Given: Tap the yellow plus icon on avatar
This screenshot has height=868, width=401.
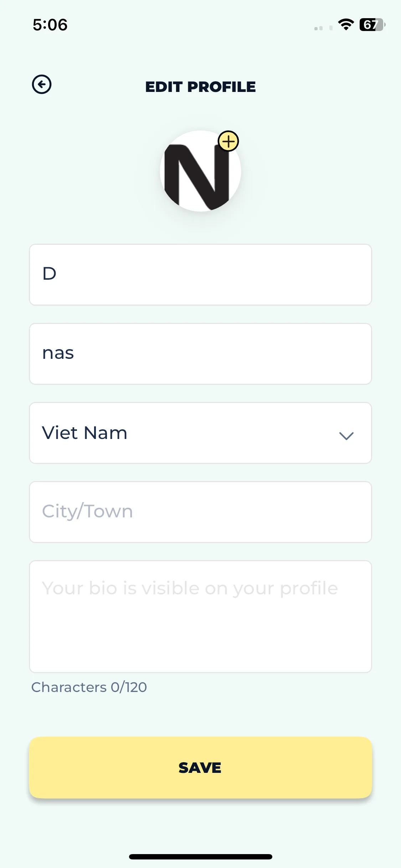Looking at the screenshot, I should click(228, 141).
